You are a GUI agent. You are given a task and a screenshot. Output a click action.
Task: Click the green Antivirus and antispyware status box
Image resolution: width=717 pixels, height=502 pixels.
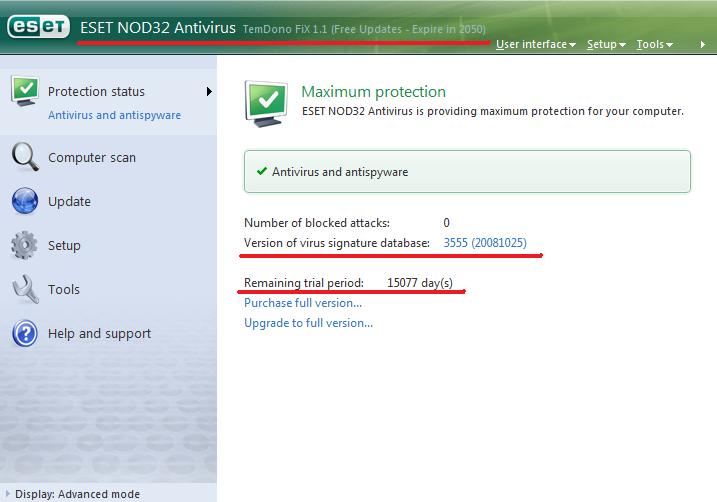pyautogui.click(x=467, y=171)
